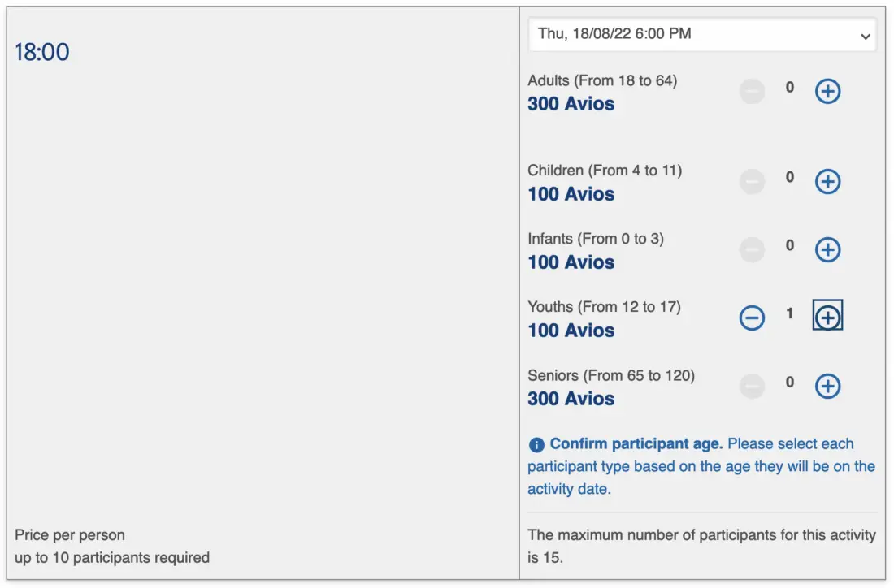
Task: Click the minus button for Infants
Action: click(x=752, y=250)
